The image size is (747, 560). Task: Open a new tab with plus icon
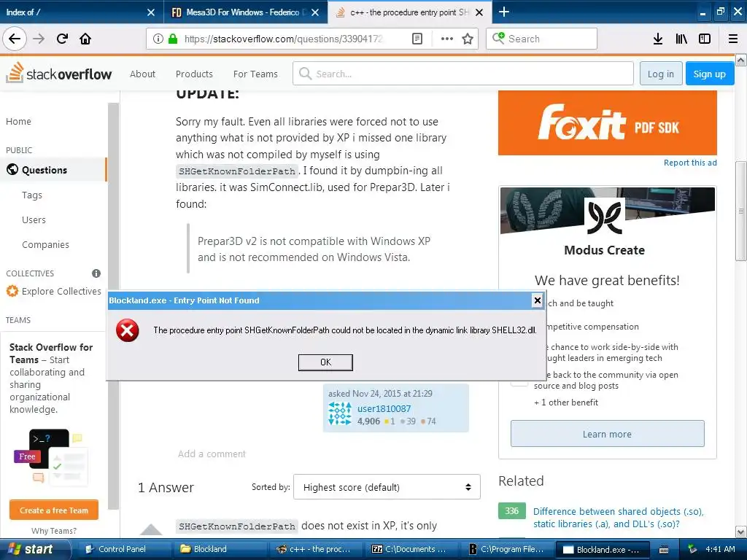[x=504, y=12]
